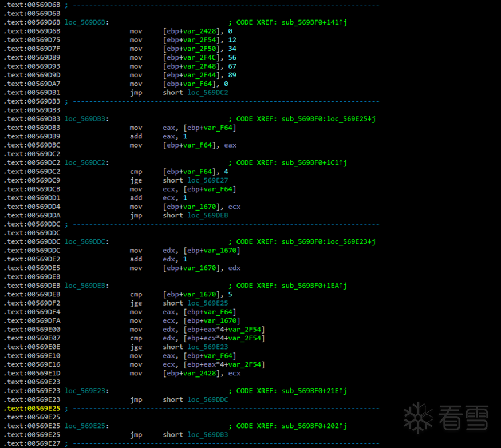Open code xref sub_569BF0+202
The image size is (501, 448).
pos(314,426)
